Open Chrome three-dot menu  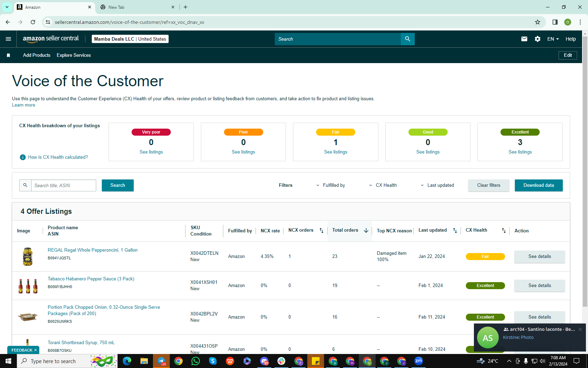[580, 22]
